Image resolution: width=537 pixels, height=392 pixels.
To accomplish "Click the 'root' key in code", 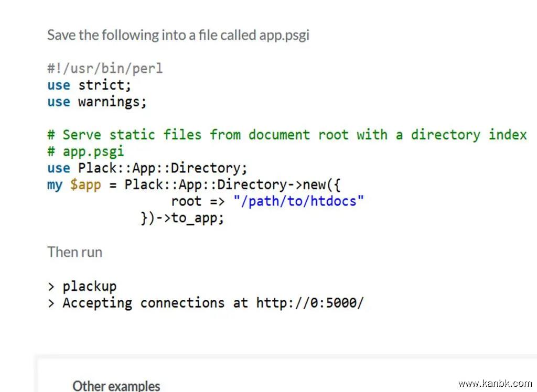I will click(x=186, y=201).
